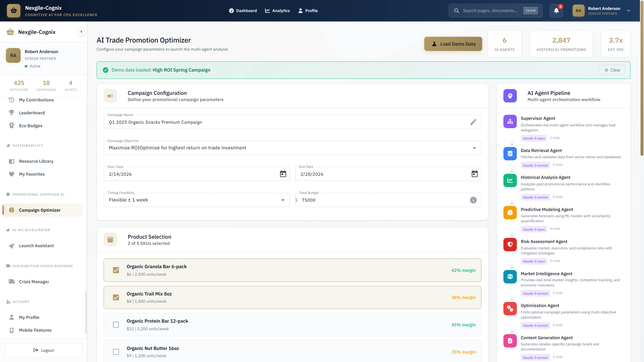Select Crisis Manager in the sidebar
Viewport: 644px width, 362px height.
34,282
